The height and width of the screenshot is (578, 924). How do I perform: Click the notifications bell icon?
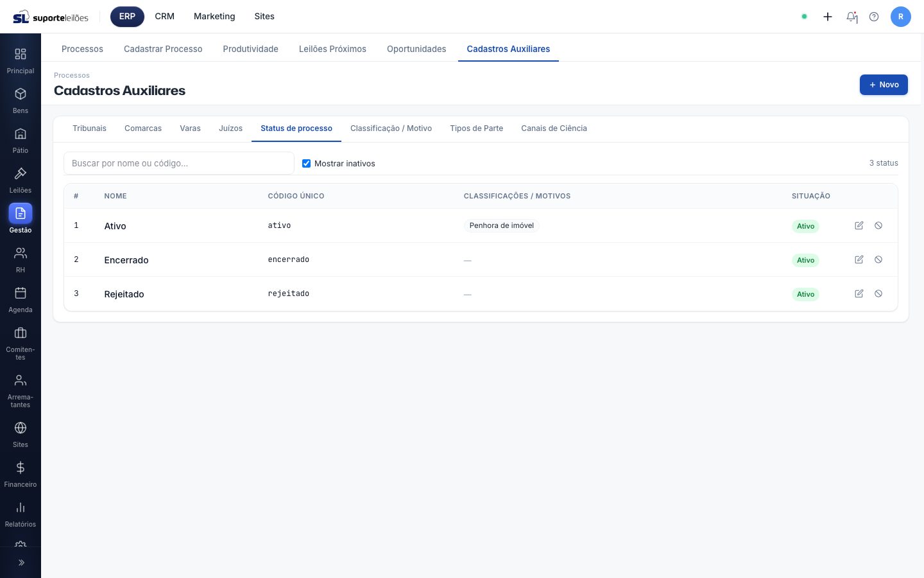point(851,17)
